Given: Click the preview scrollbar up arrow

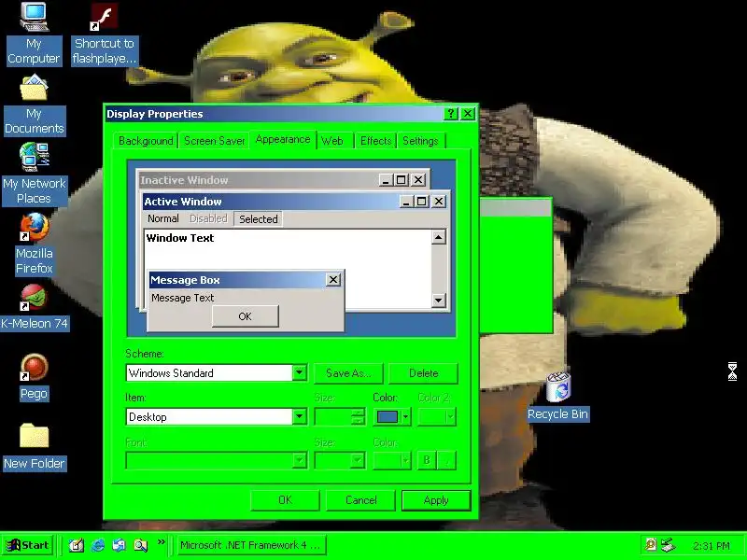Looking at the screenshot, I should 438,237.
